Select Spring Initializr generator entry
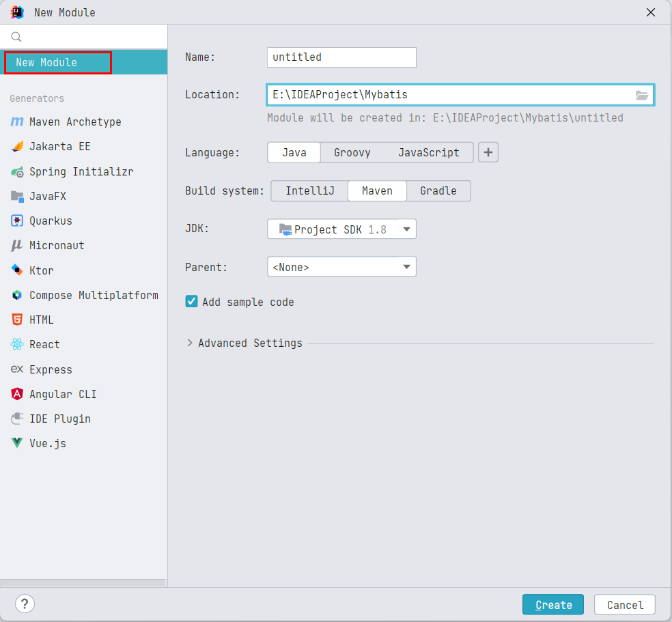 [83, 172]
